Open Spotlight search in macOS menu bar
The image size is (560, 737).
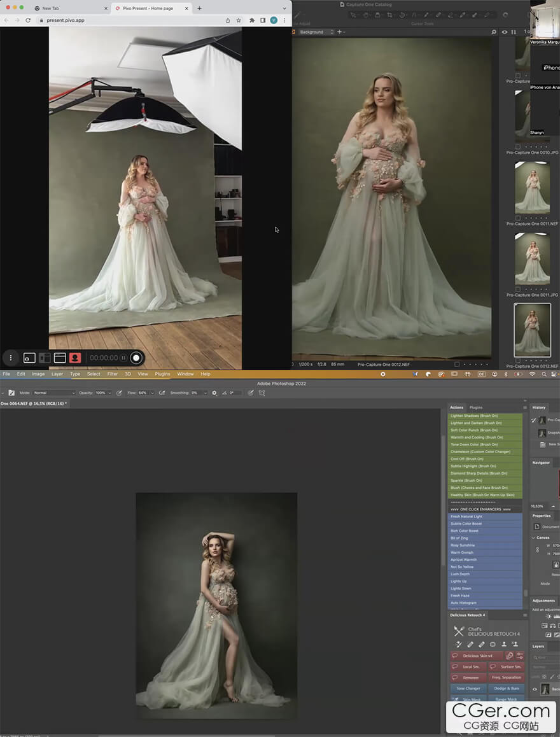[543, 374]
